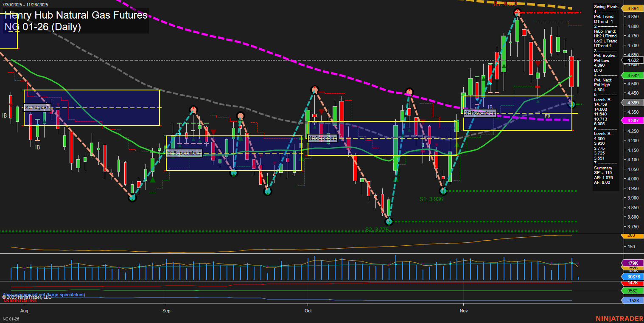
Task: Select the M-September monthly range label
Action: pyautogui.click(x=184, y=153)
